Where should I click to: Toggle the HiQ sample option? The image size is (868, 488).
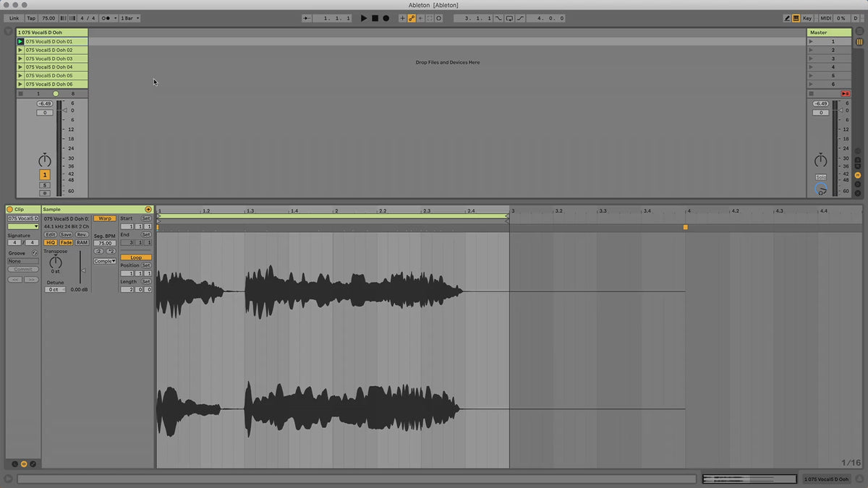pos(51,243)
